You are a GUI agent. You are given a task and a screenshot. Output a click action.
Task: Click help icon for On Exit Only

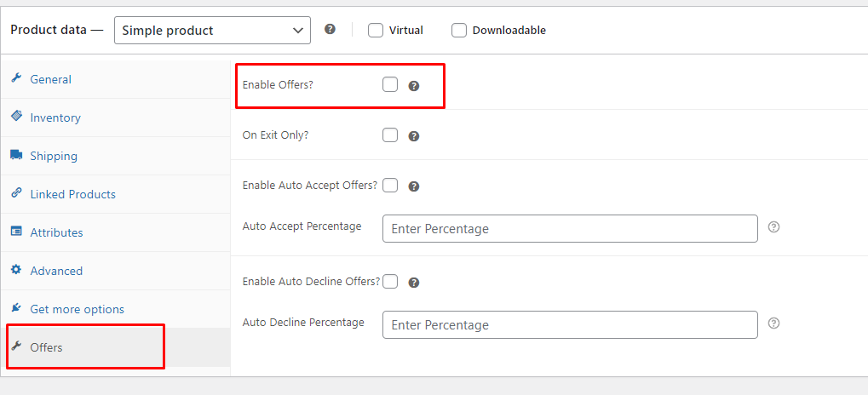click(413, 137)
